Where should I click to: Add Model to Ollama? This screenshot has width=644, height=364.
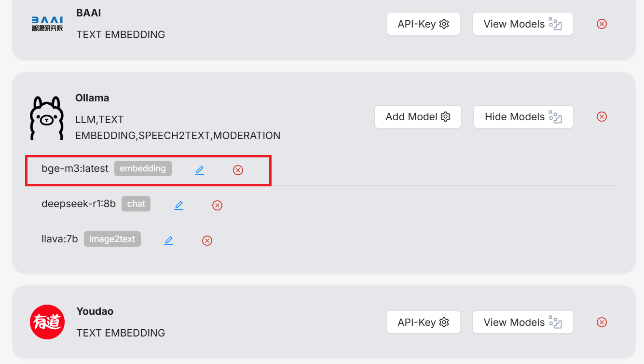tap(418, 117)
